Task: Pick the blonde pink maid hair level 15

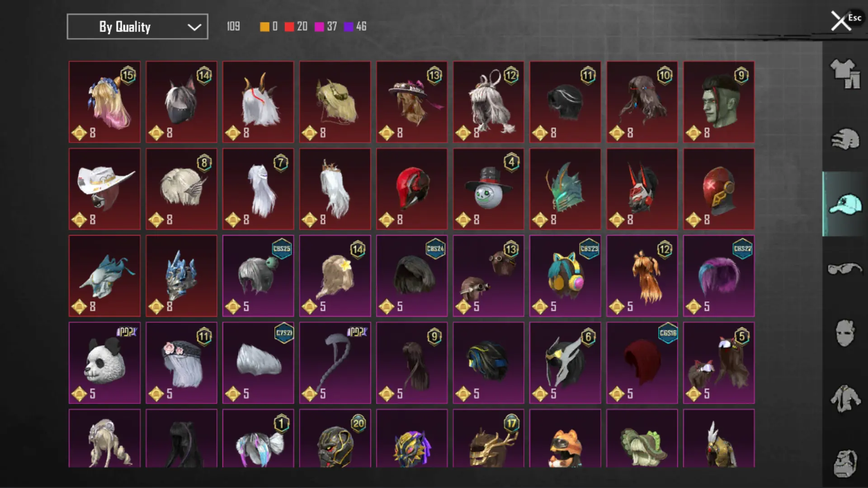Action: click(x=104, y=102)
